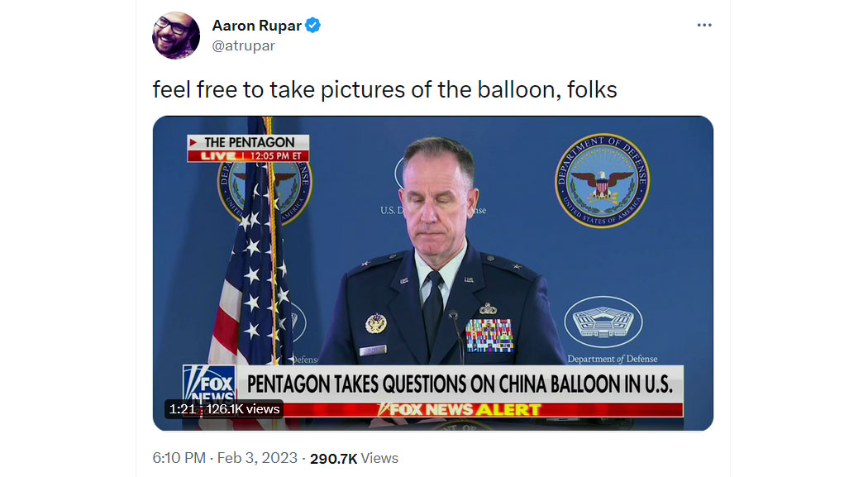Screen dimensions: 868x477
Task: Click the blue verified badge icon
Action: tap(312, 25)
